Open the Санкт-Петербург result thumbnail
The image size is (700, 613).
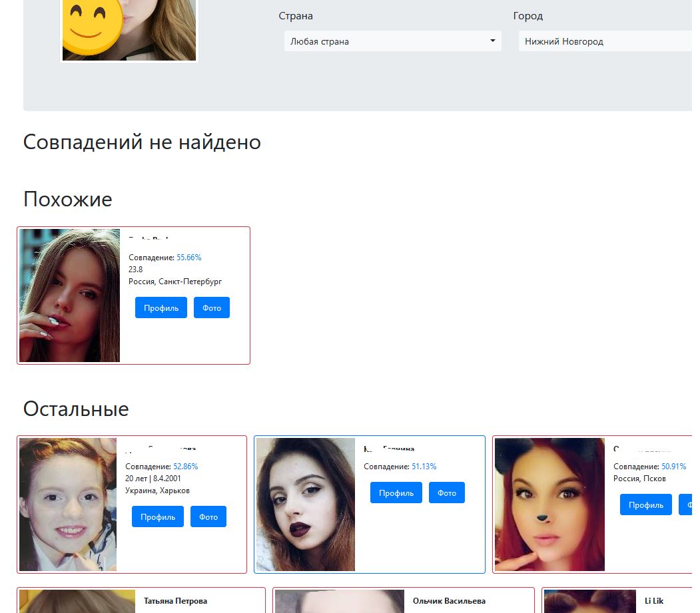tap(70, 296)
